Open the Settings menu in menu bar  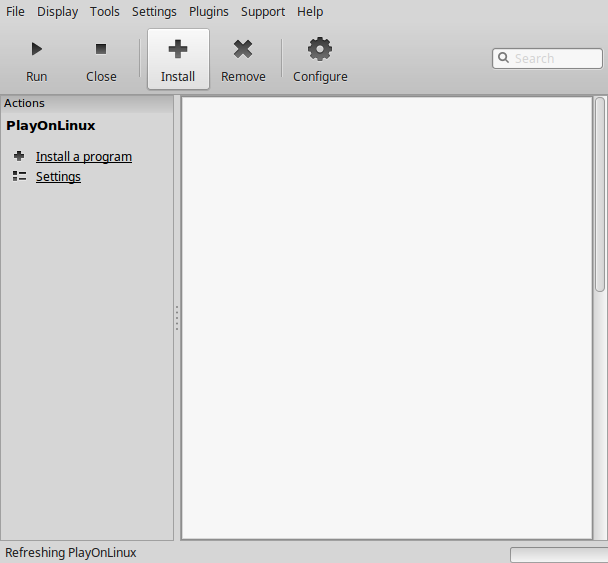tap(154, 12)
